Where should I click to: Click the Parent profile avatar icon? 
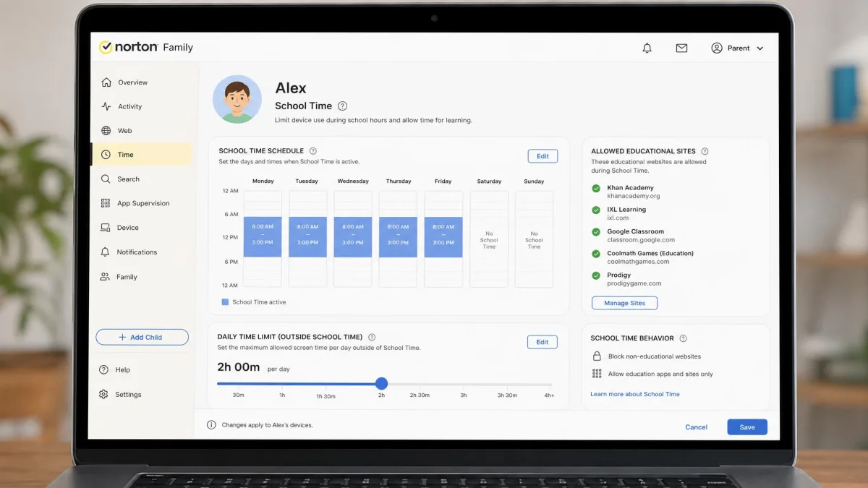click(x=717, y=48)
